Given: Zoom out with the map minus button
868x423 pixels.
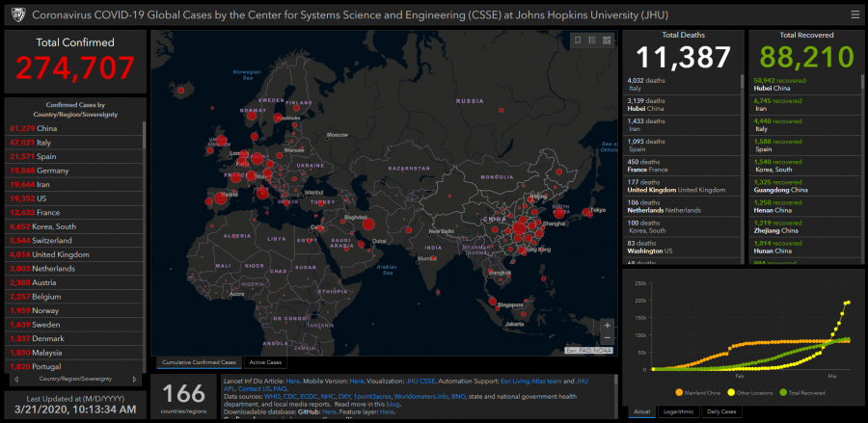Looking at the screenshot, I should point(607,340).
